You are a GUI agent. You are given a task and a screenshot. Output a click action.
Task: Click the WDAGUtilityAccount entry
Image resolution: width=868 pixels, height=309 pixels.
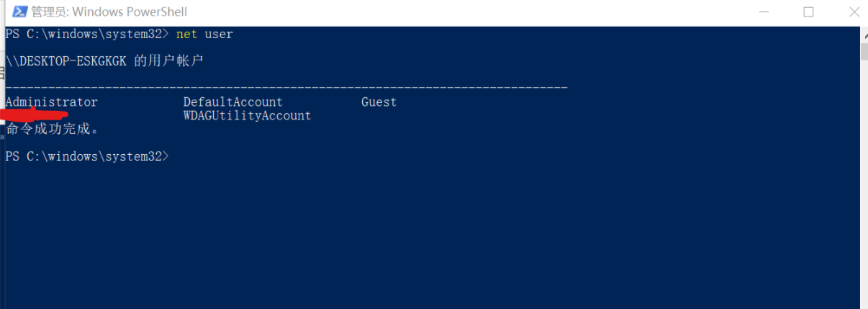click(x=247, y=115)
